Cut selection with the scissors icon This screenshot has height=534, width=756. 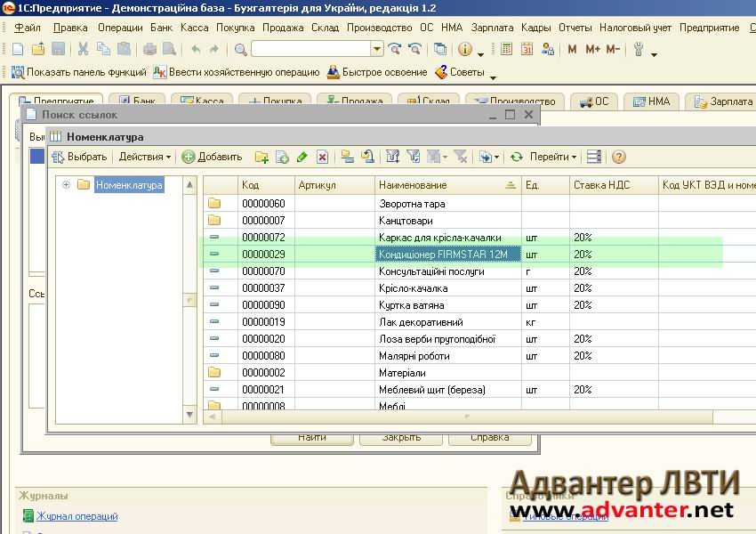83,49
